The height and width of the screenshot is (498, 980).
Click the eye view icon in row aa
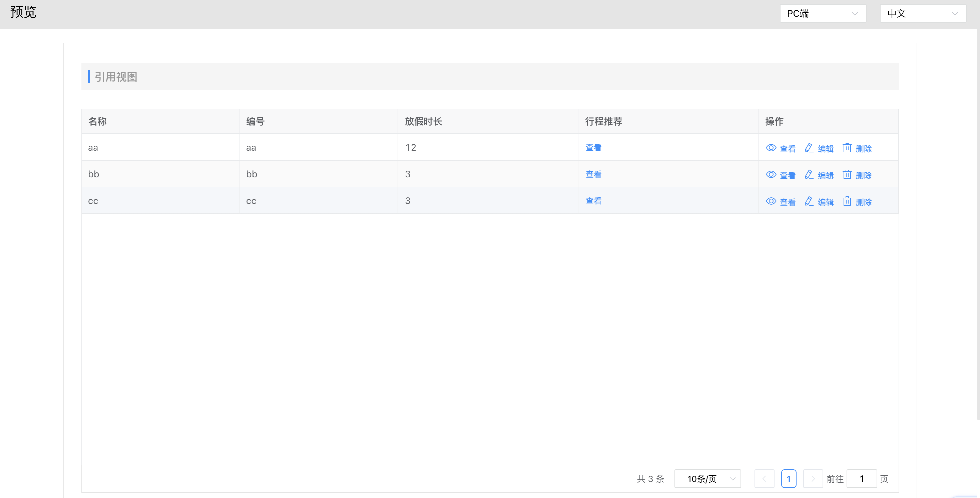click(x=771, y=148)
